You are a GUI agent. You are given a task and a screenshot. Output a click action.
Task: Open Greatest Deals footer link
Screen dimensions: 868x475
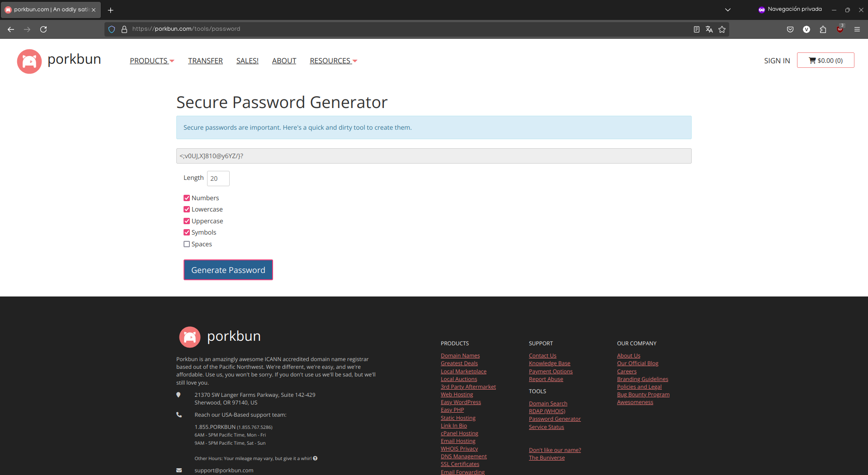pyautogui.click(x=459, y=363)
